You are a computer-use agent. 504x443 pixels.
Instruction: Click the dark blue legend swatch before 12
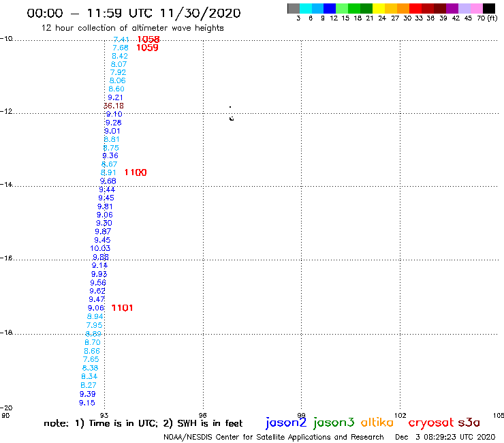click(x=330, y=8)
